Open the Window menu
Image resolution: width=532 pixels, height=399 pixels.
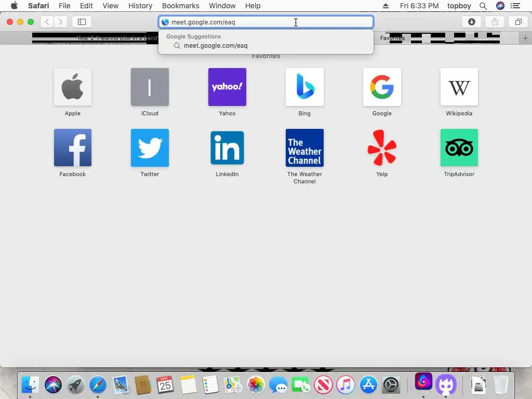click(x=222, y=6)
